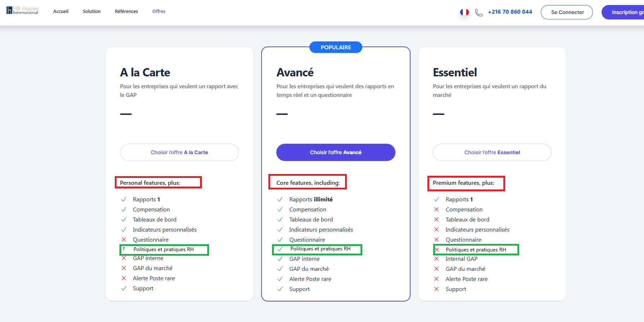Viewport: 644px width, 322px height.
Task: Click the red cross beside A la Carte Questionnaire
Action: tap(124, 240)
